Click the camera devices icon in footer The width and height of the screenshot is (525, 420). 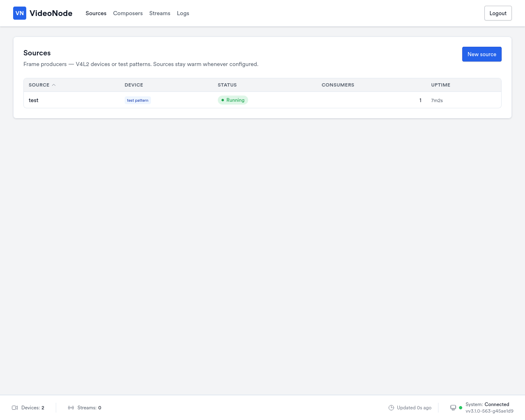[15, 408]
